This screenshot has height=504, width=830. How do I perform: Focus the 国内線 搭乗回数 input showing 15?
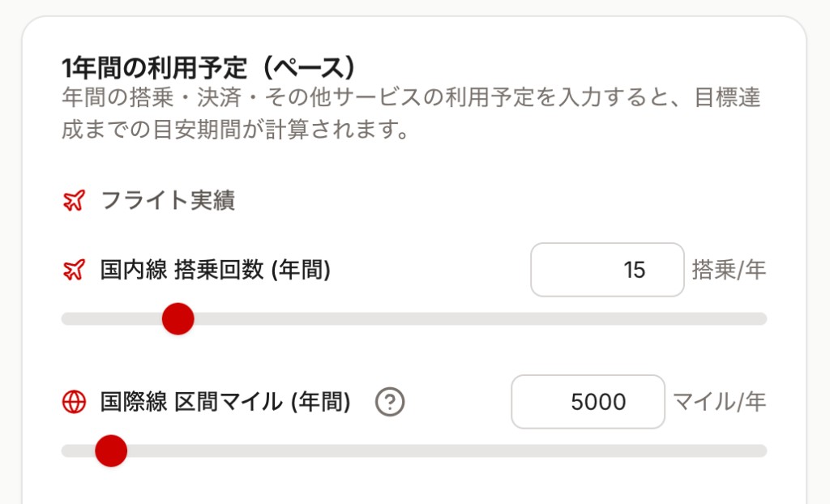(x=607, y=270)
